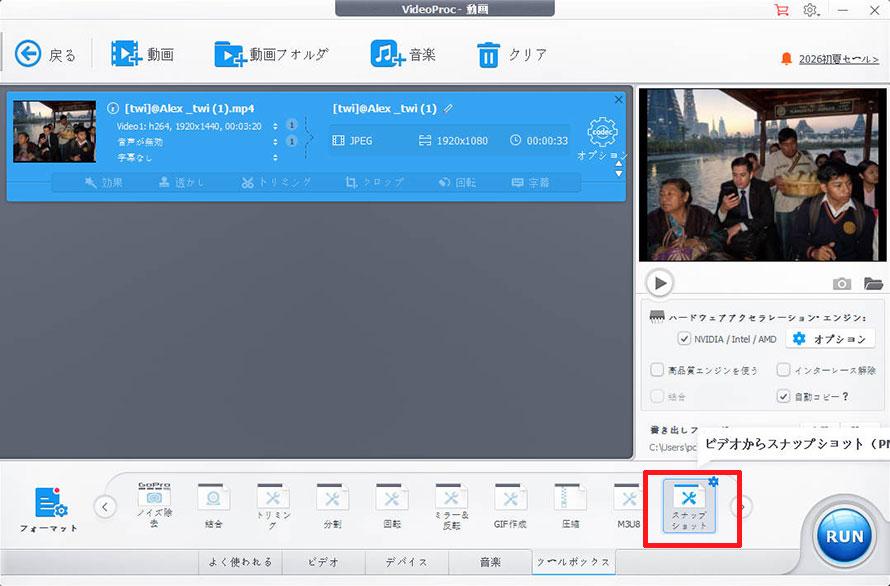Image resolution: width=890 pixels, height=586 pixels.
Task: Click the preview image in the right panel
Action: [x=762, y=174]
